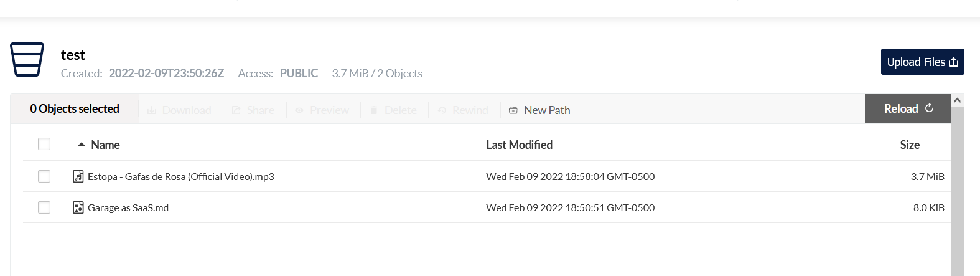The image size is (980, 276).
Task: Click the Upload Files button
Action: [x=922, y=62]
